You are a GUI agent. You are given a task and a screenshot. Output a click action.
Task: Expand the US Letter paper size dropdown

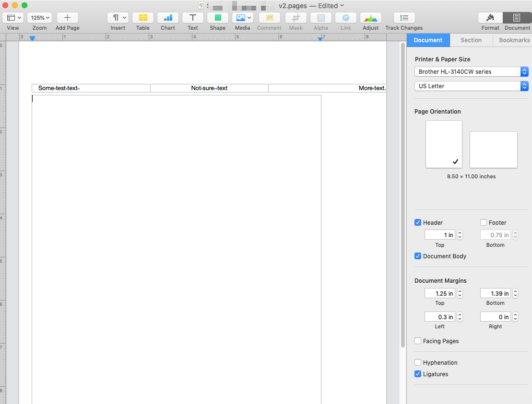(x=471, y=86)
